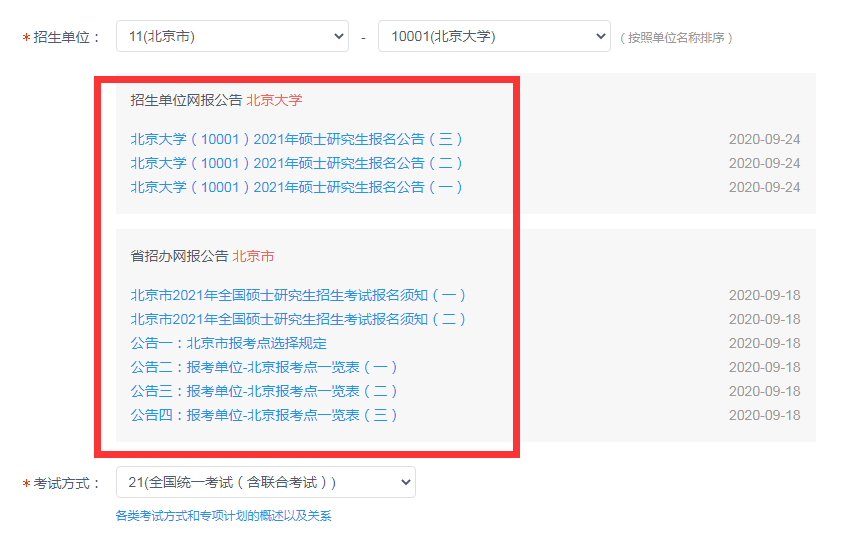Open link 各类考试方式和专项计划的概述以及关系
This screenshot has height=538, width=860.
[x=223, y=516]
